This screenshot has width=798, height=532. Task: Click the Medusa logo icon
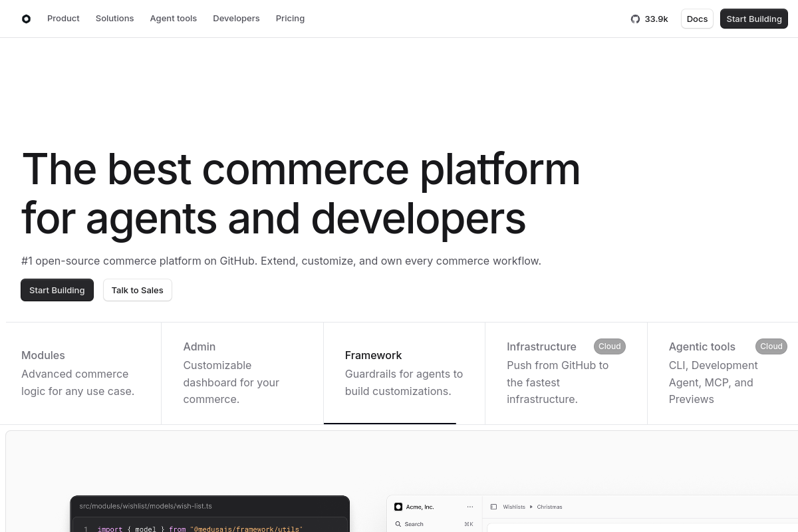point(26,19)
